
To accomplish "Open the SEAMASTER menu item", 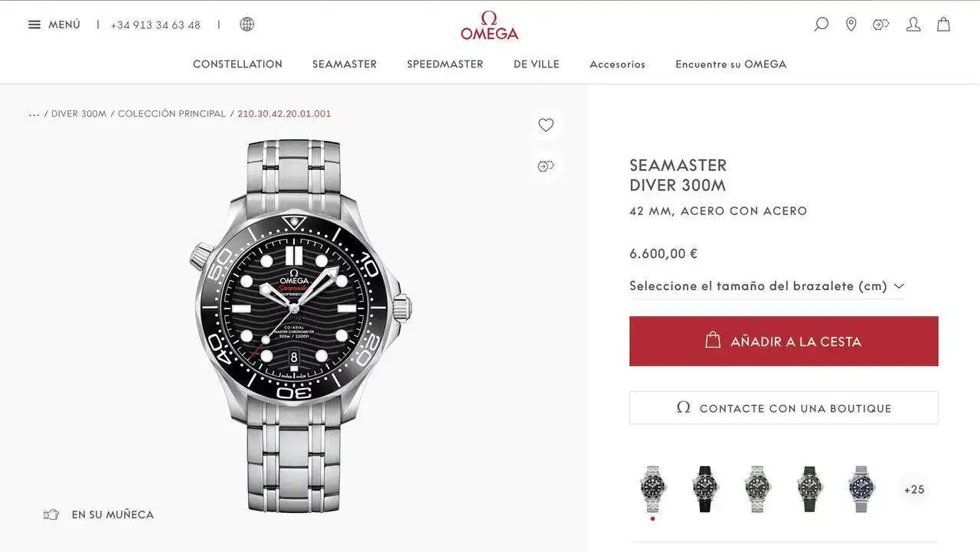I will pos(345,64).
